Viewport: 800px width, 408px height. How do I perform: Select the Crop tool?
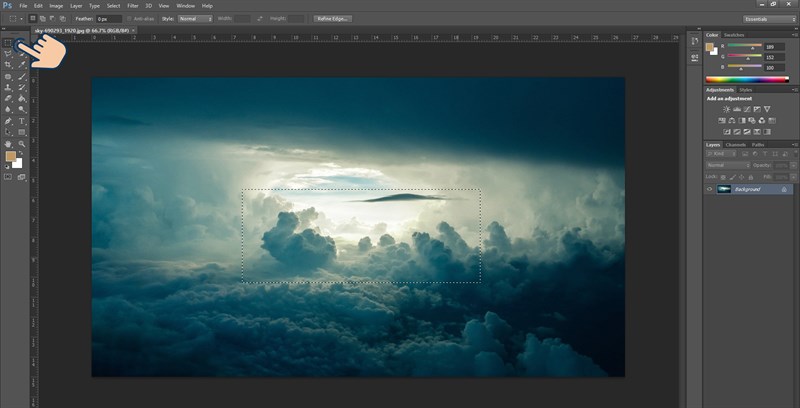[x=8, y=65]
